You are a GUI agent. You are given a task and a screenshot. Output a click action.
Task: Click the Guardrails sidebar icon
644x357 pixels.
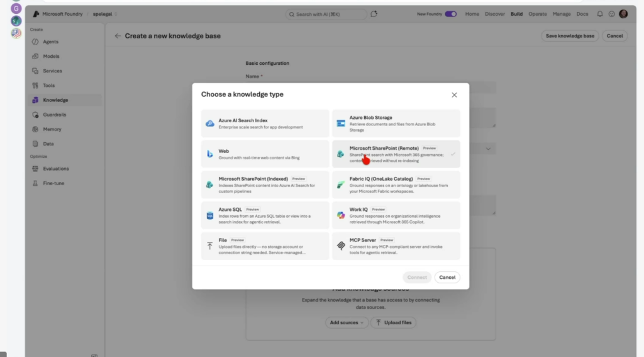coord(35,115)
